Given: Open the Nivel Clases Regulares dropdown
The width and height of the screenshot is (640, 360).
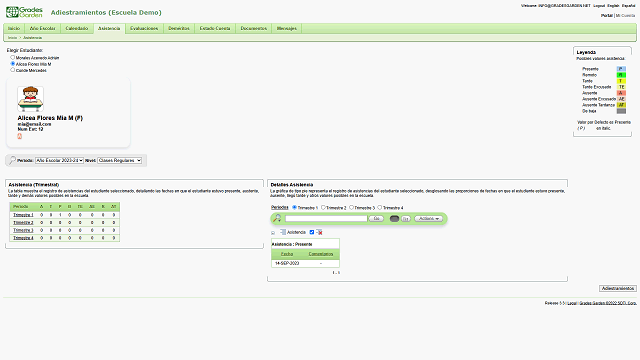Looking at the screenshot, I should (x=120, y=160).
